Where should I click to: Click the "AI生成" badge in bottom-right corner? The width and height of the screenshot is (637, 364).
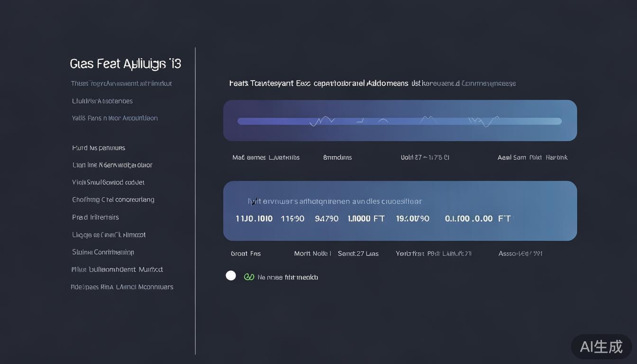601,346
